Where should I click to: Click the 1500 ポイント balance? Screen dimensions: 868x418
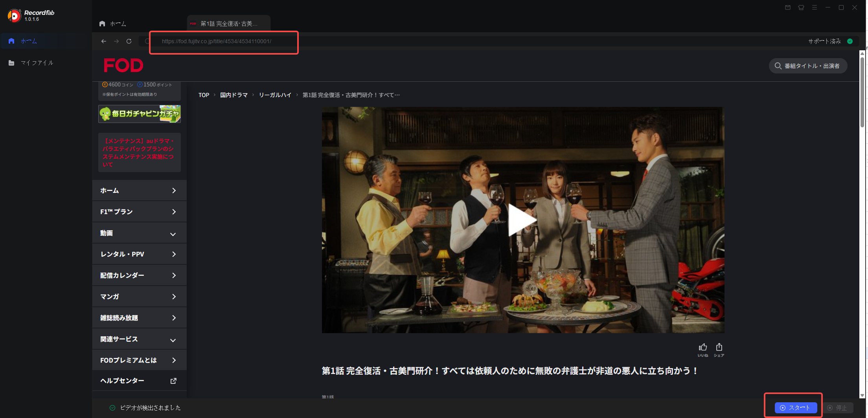point(154,84)
